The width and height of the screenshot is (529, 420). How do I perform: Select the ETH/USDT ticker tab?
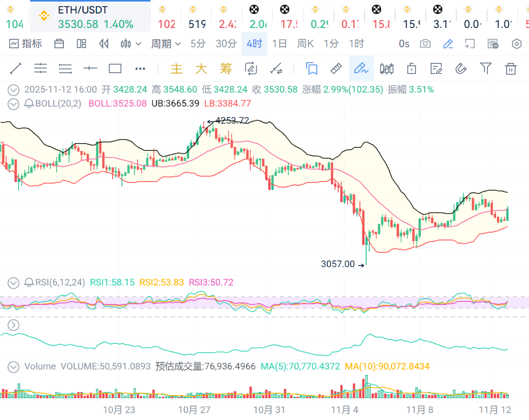click(x=90, y=17)
